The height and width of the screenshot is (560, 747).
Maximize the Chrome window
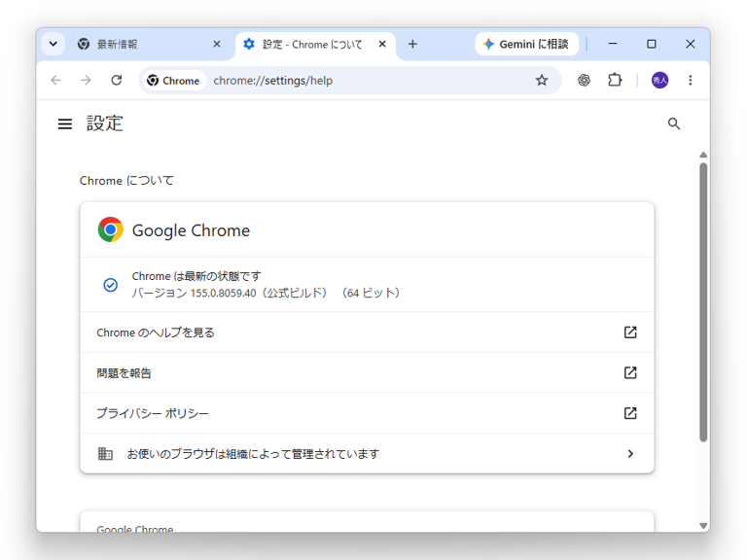click(652, 44)
